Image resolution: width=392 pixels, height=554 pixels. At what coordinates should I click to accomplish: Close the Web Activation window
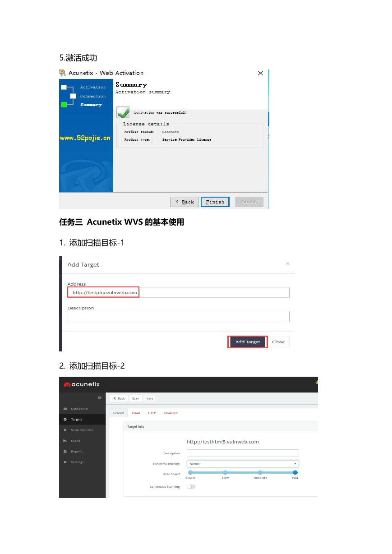click(260, 73)
